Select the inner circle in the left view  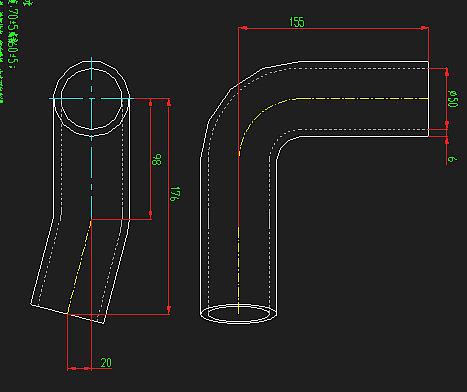(x=92, y=99)
